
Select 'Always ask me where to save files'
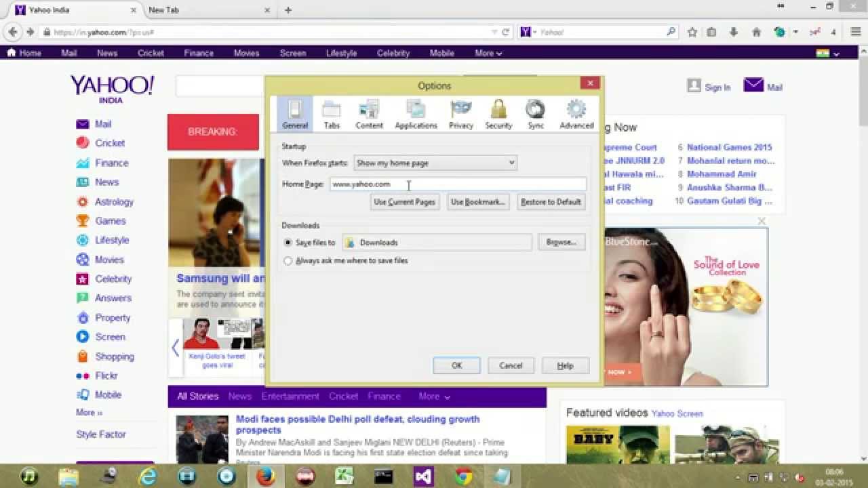point(288,261)
